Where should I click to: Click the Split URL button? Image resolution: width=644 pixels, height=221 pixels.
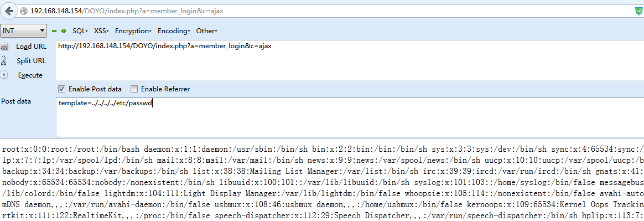point(31,61)
